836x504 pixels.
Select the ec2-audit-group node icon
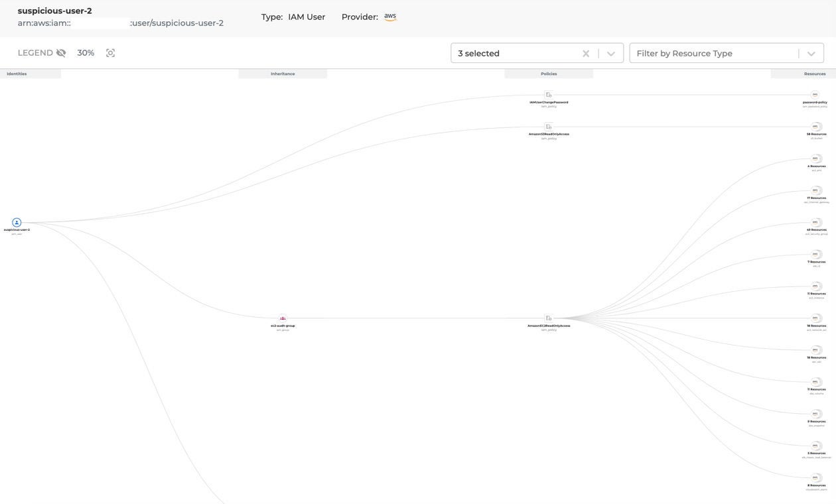[283, 318]
